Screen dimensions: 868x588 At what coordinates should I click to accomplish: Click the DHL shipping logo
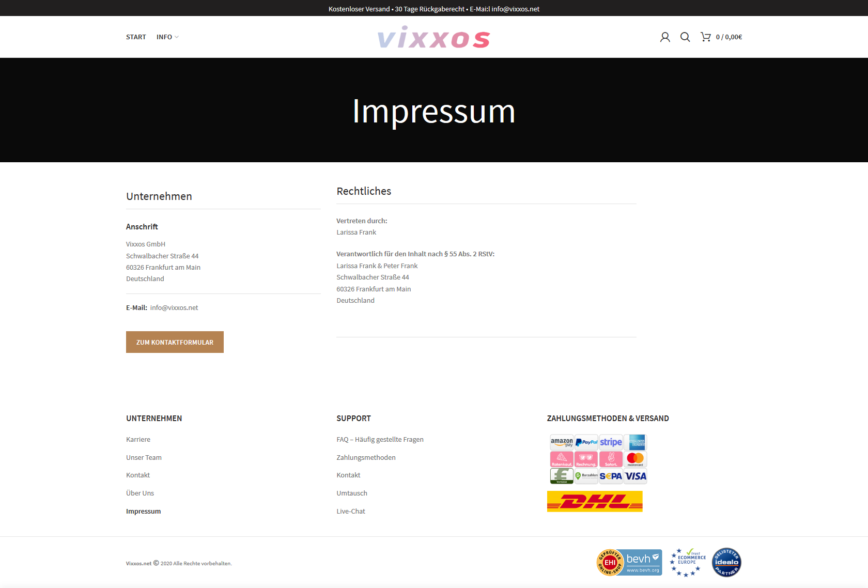coord(595,502)
